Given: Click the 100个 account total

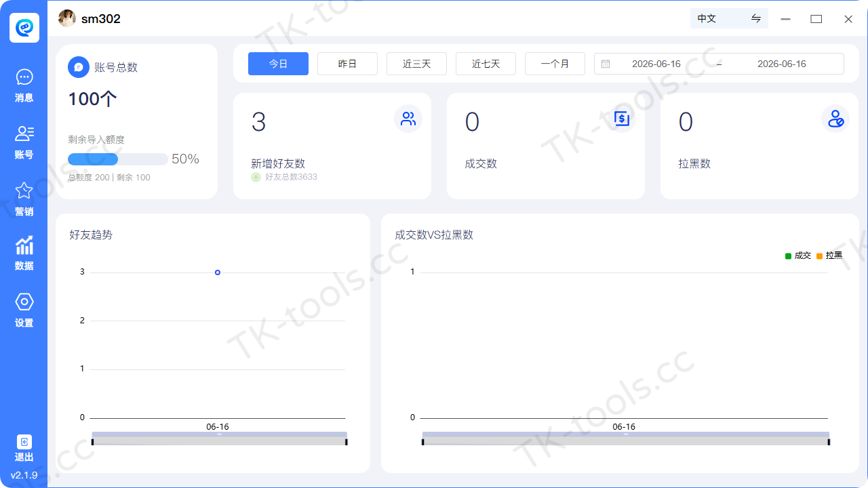Looking at the screenshot, I should click(x=92, y=99).
